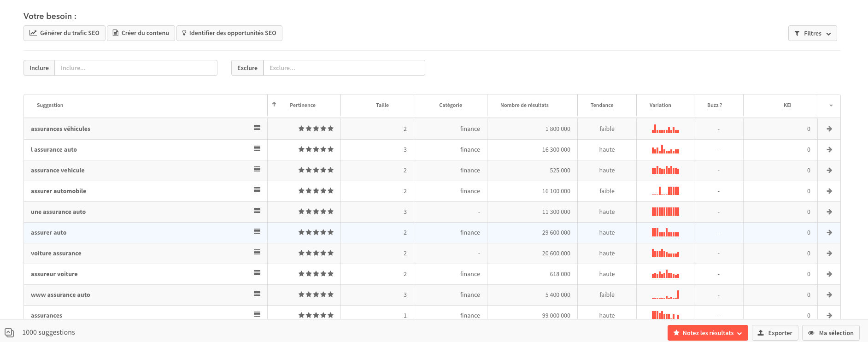Click arrow icon for voiture assurance row
The image size is (868, 342).
(829, 254)
